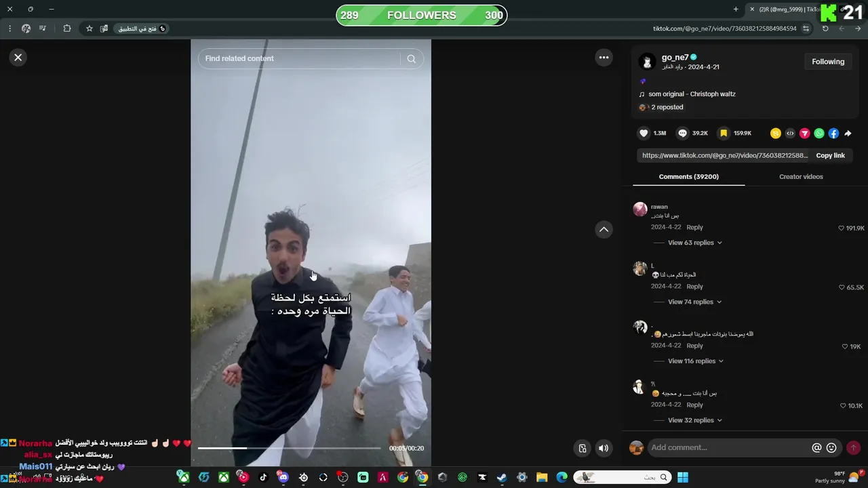Reply to the comment with 19K likes
The width and height of the screenshot is (868, 488).
point(694,346)
